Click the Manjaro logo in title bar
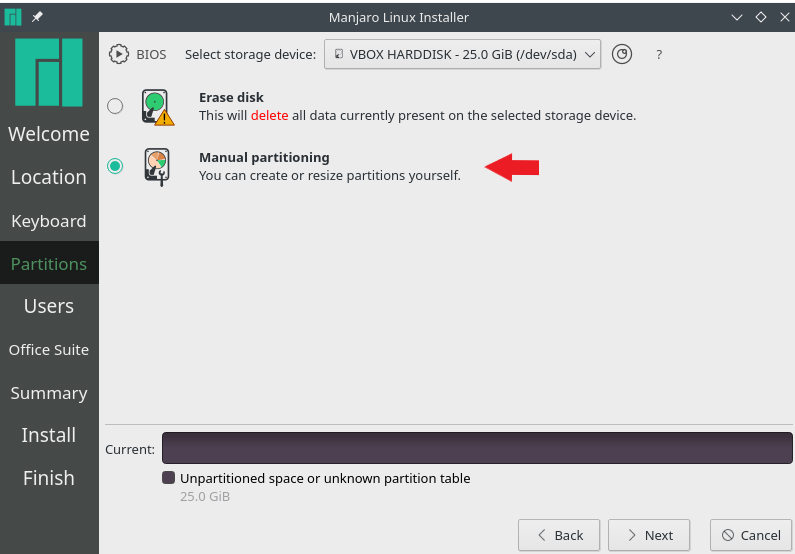The height and width of the screenshot is (554, 795). 13,17
